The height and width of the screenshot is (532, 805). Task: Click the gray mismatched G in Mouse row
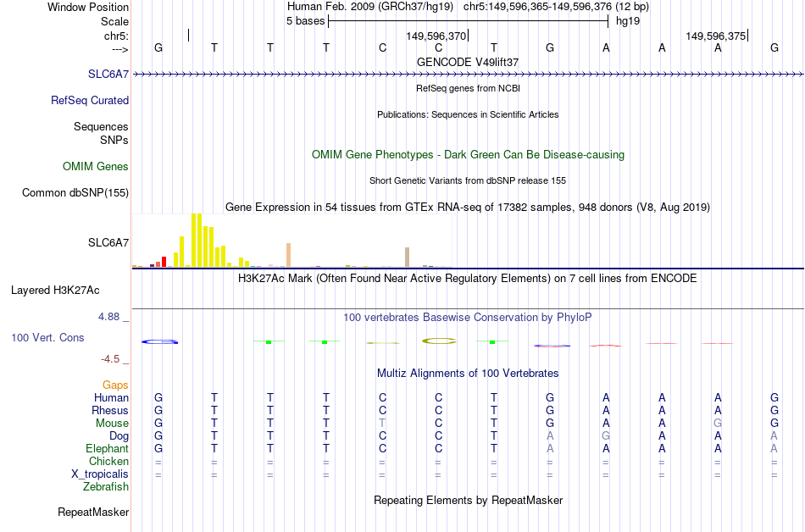tap(718, 424)
